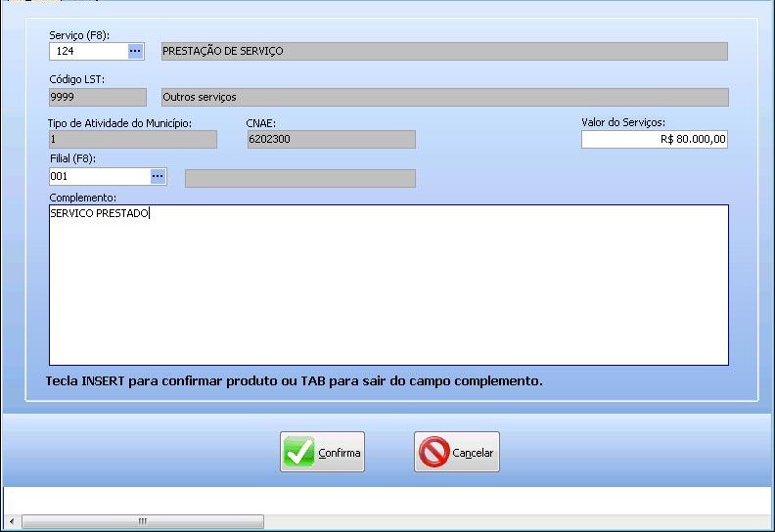Select the Código LST field showing 9999
The width and height of the screenshot is (775, 532).
click(97, 97)
